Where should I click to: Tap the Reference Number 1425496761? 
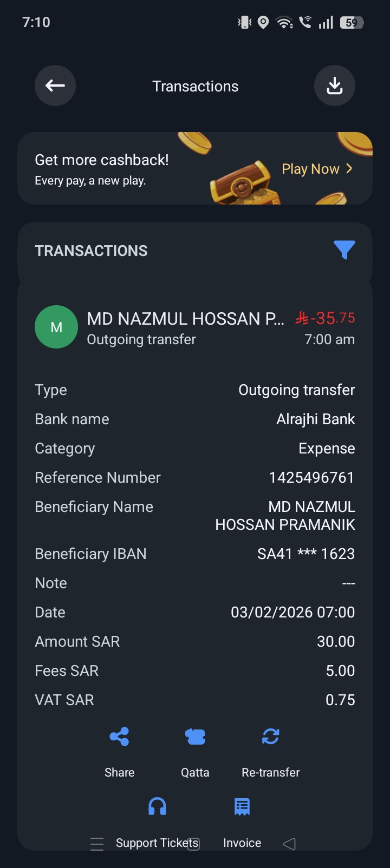click(311, 477)
